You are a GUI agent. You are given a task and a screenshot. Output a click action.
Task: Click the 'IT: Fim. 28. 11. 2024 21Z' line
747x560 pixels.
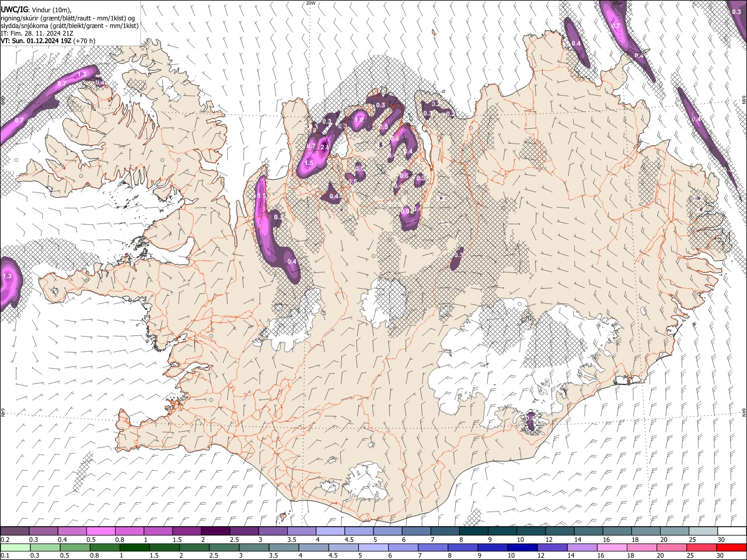pyautogui.click(x=37, y=33)
